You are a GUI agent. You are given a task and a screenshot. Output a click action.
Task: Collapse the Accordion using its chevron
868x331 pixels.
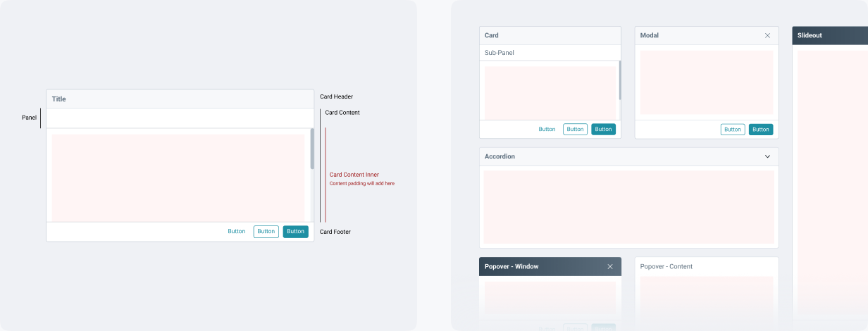pos(767,156)
